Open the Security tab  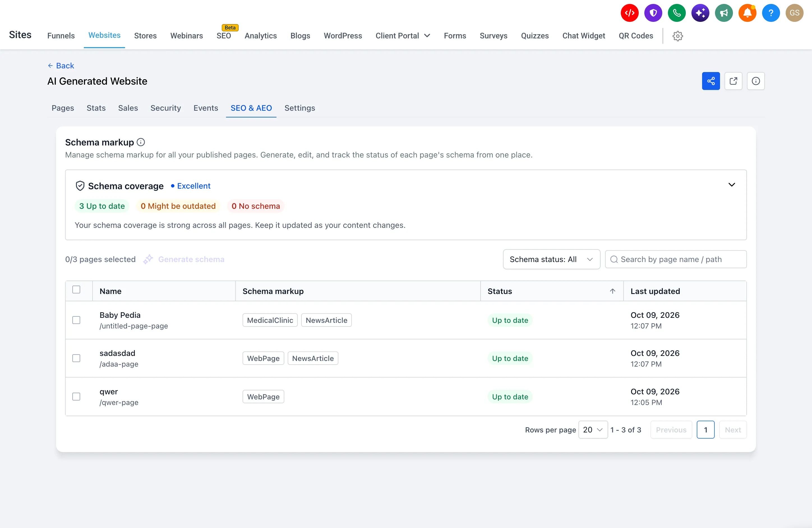[165, 108]
